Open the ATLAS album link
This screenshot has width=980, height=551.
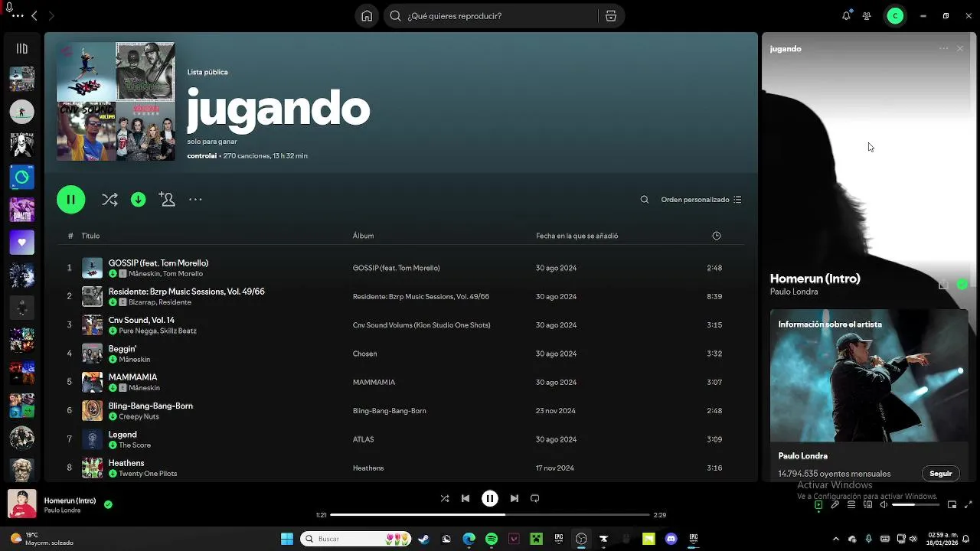point(363,439)
